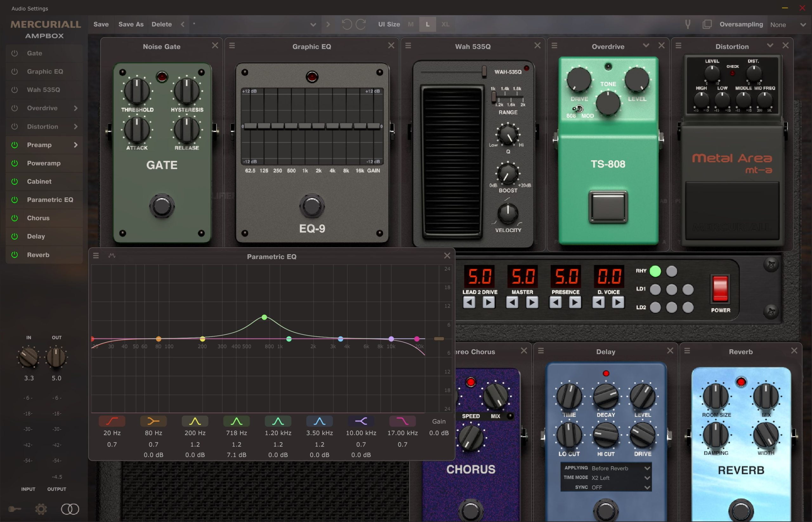Open the Wah 535Q panel hamburger menu
The image size is (812, 522).
408,45
